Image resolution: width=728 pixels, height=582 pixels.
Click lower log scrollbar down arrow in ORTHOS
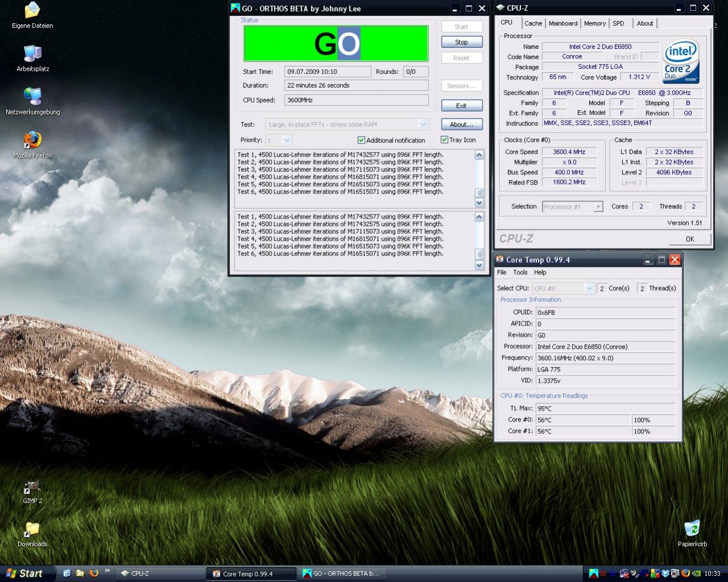479,265
